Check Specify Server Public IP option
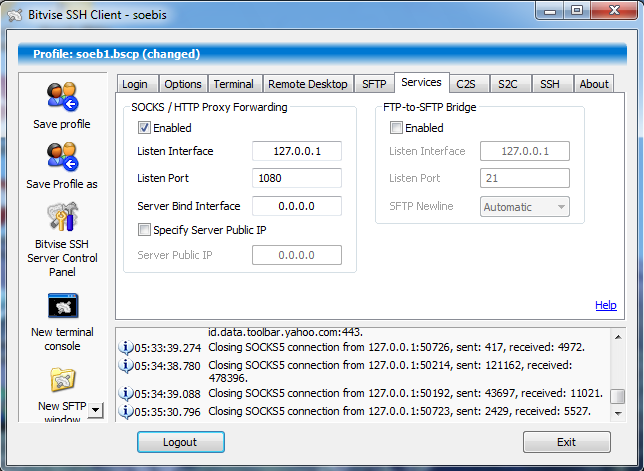The image size is (644, 471). click(144, 230)
